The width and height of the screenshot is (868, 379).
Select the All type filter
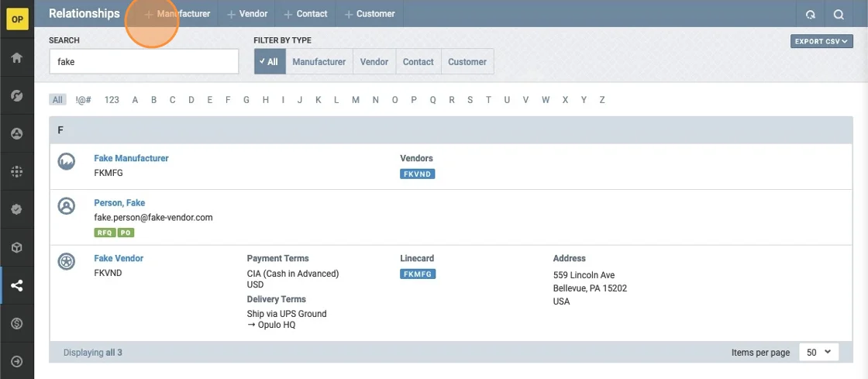[x=270, y=62]
